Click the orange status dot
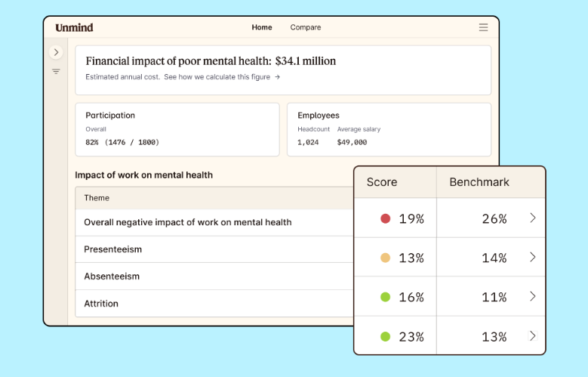Screen dimensions: 588x377 tap(385, 258)
